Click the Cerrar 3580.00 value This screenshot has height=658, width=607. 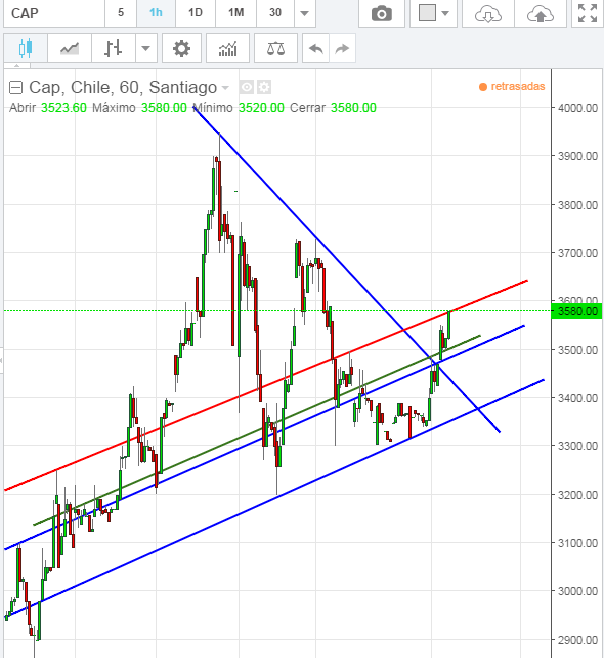tap(353, 108)
